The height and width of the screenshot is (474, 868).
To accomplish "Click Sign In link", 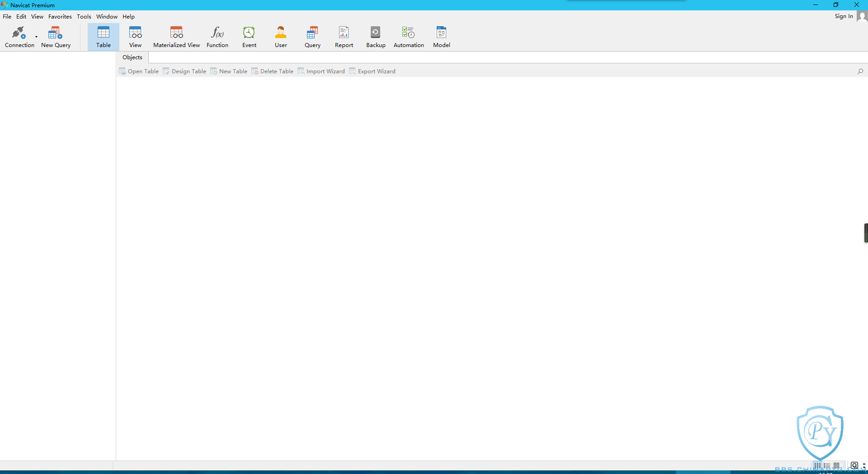I will point(844,16).
